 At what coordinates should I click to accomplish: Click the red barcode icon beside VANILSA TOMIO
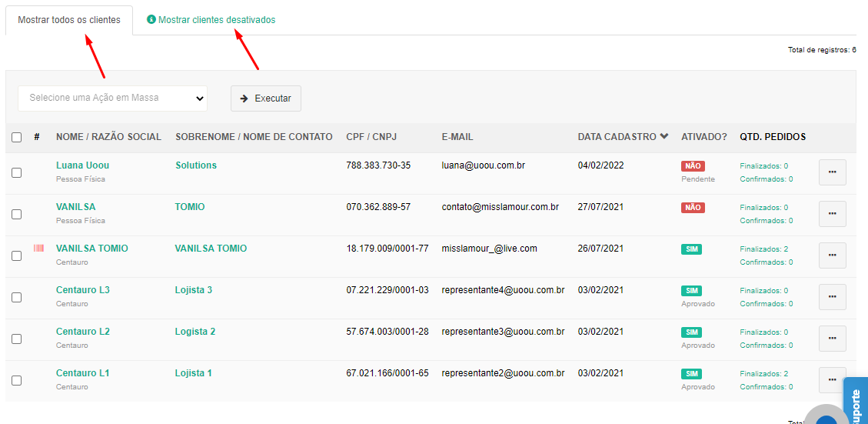pos(38,248)
